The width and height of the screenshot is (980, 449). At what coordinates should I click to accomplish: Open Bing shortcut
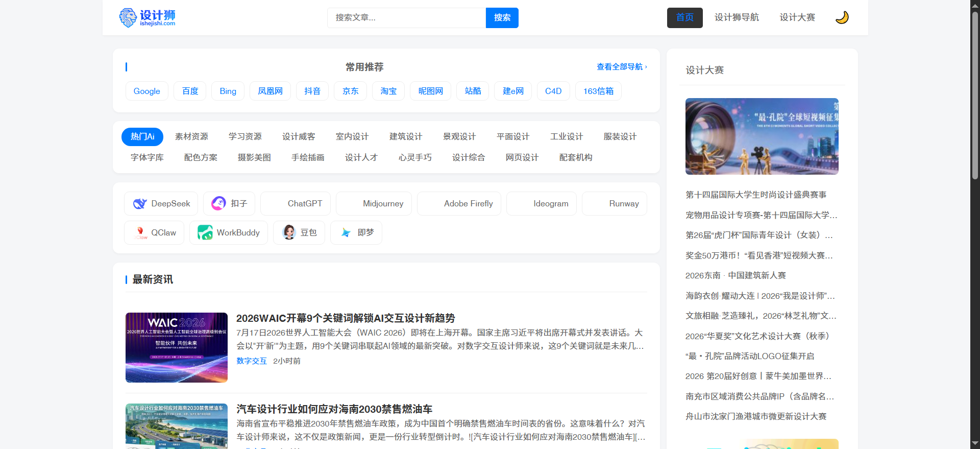click(x=228, y=91)
